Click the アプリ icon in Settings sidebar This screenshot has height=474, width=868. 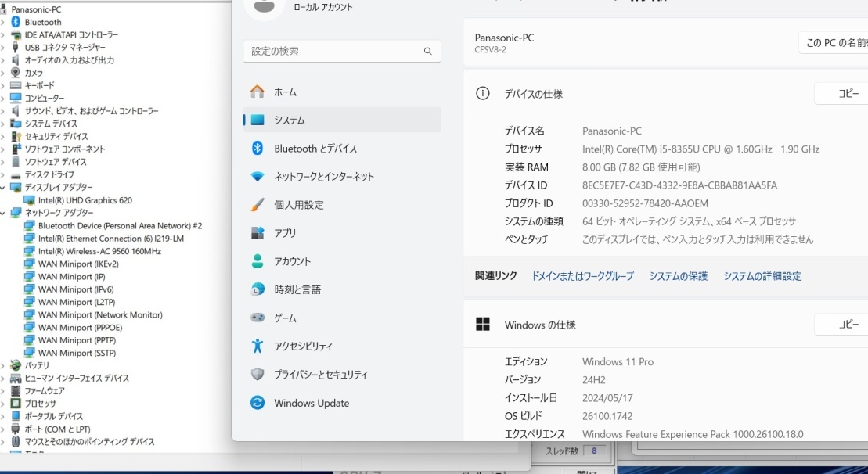(x=258, y=233)
